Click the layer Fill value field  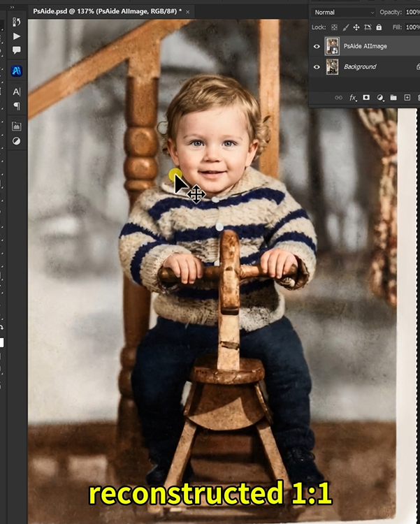412,27
